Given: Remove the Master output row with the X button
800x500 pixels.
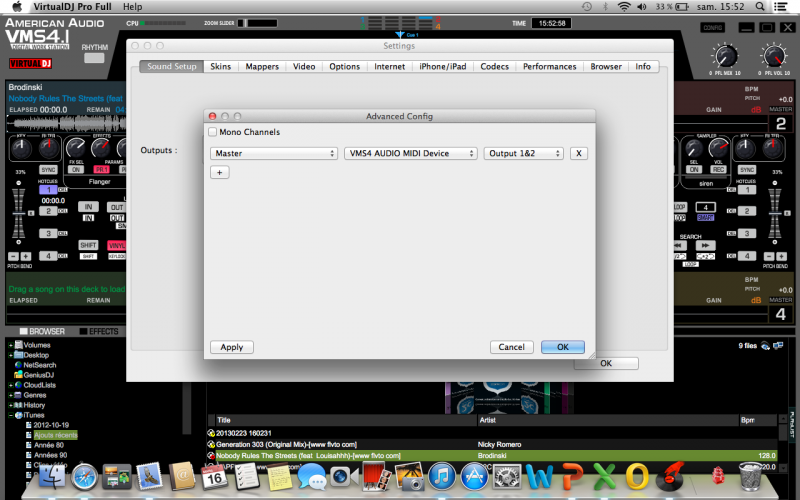Looking at the screenshot, I should 579,153.
